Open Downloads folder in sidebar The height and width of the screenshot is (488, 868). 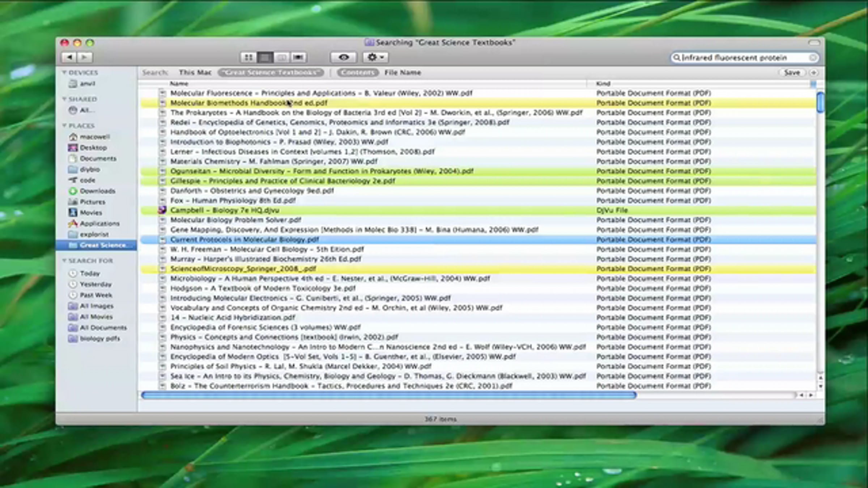click(97, 191)
